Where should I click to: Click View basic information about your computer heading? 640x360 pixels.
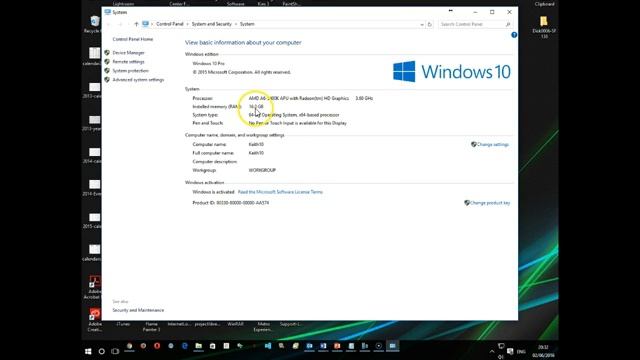click(x=243, y=42)
